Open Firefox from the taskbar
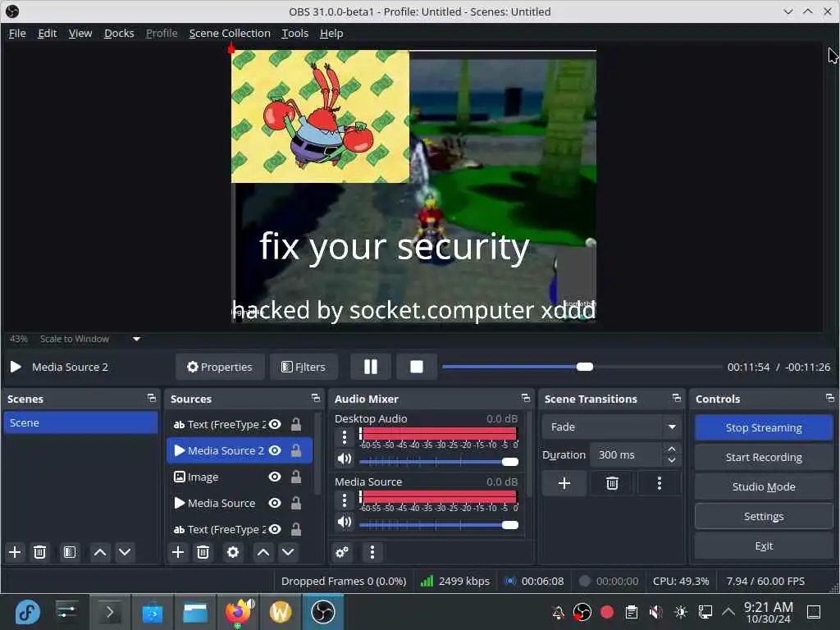The image size is (840, 630). [238, 611]
